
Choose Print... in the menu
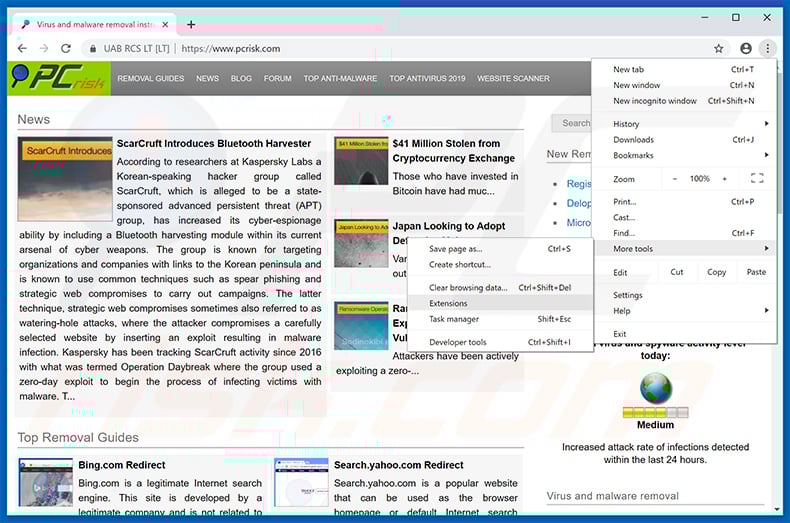(x=685, y=202)
